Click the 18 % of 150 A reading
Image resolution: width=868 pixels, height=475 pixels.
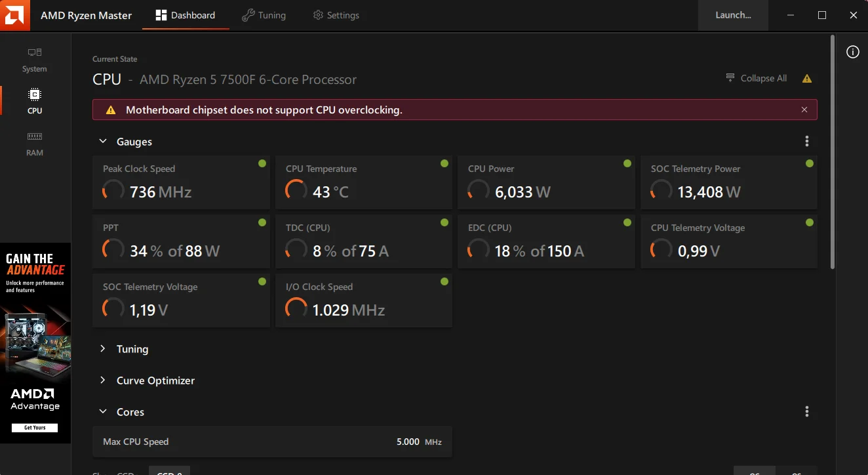(x=539, y=251)
